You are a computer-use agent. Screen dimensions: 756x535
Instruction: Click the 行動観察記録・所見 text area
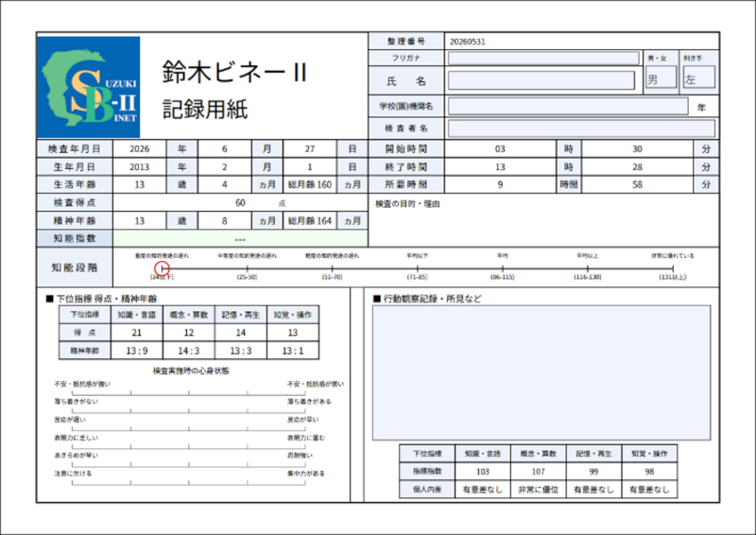pos(541,372)
